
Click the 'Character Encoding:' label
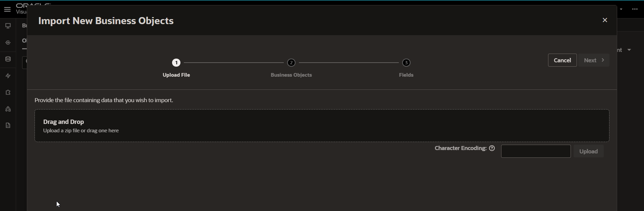(461, 148)
